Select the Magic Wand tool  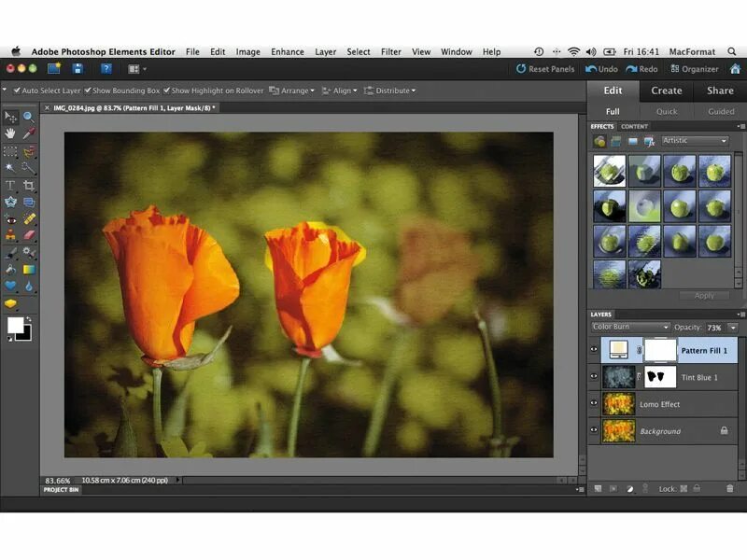click(x=10, y=168)
